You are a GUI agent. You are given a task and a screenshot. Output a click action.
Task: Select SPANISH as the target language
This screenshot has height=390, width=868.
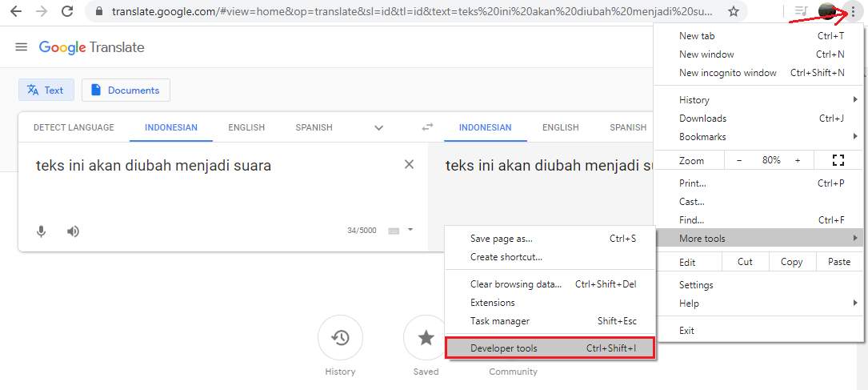628,127
